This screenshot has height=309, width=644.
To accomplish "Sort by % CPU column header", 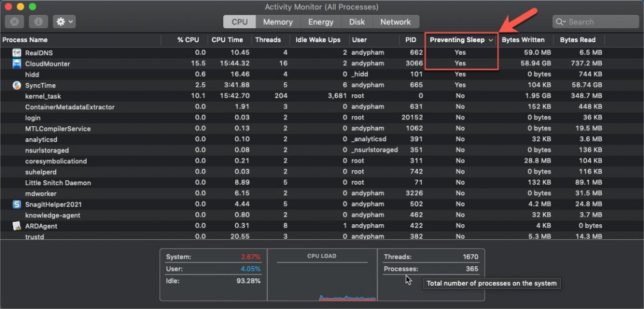I will coord(188,40).
